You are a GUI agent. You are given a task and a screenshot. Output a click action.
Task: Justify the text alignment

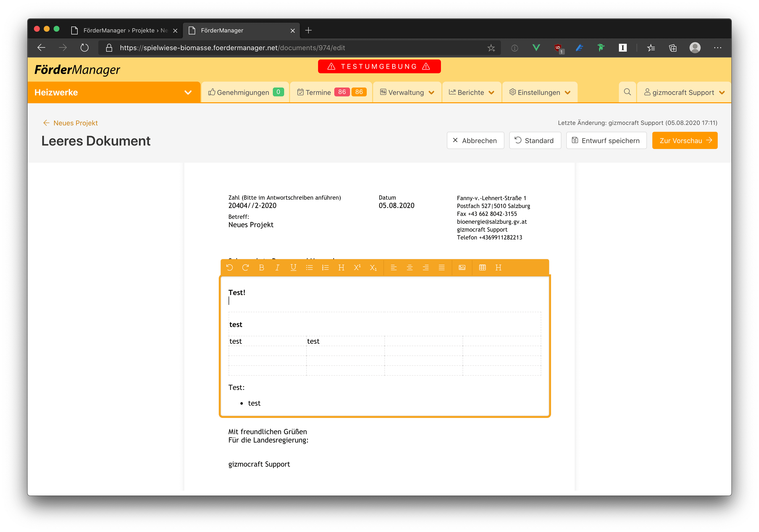[x=442, y=267]
